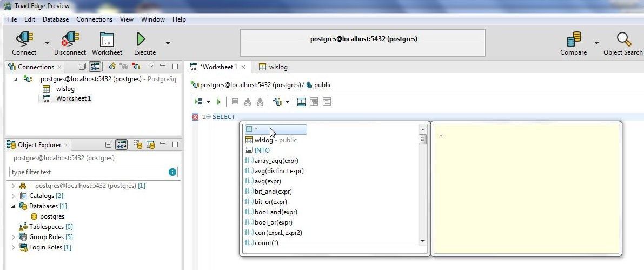Open the View menu

point(127,19)
